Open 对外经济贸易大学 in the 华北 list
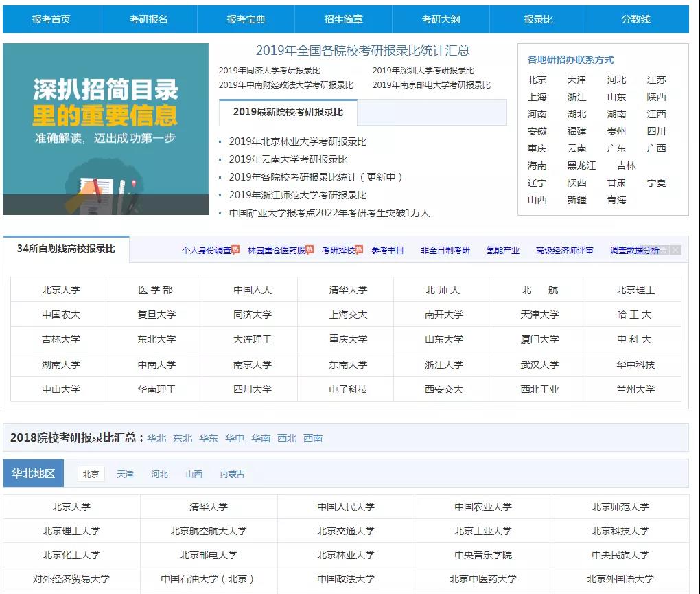Screen dimensions: 700x594 71,580
